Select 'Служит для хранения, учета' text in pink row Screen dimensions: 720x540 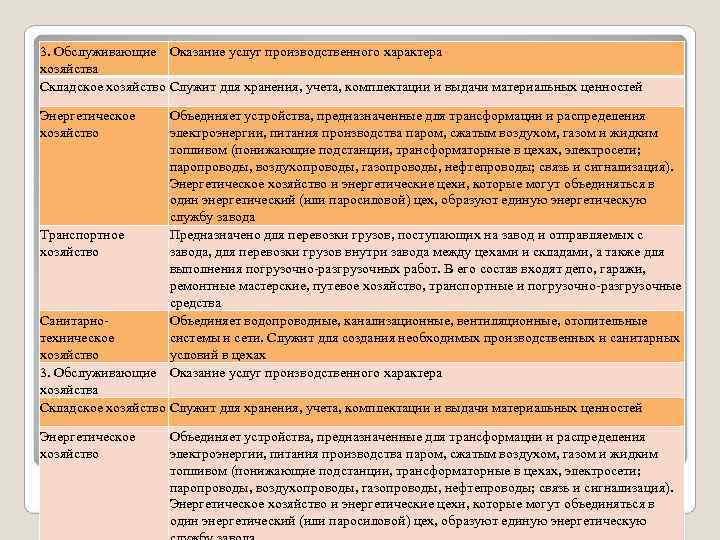tap(405, 87)
